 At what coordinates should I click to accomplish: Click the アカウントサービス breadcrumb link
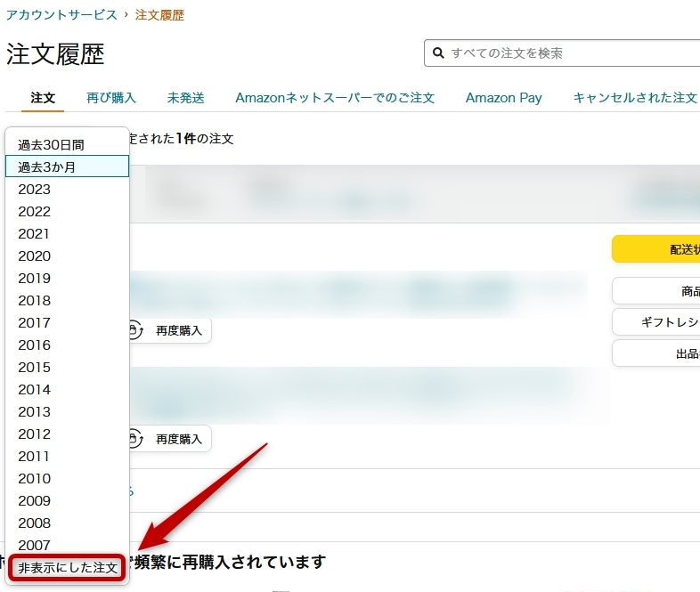point(61,15)
